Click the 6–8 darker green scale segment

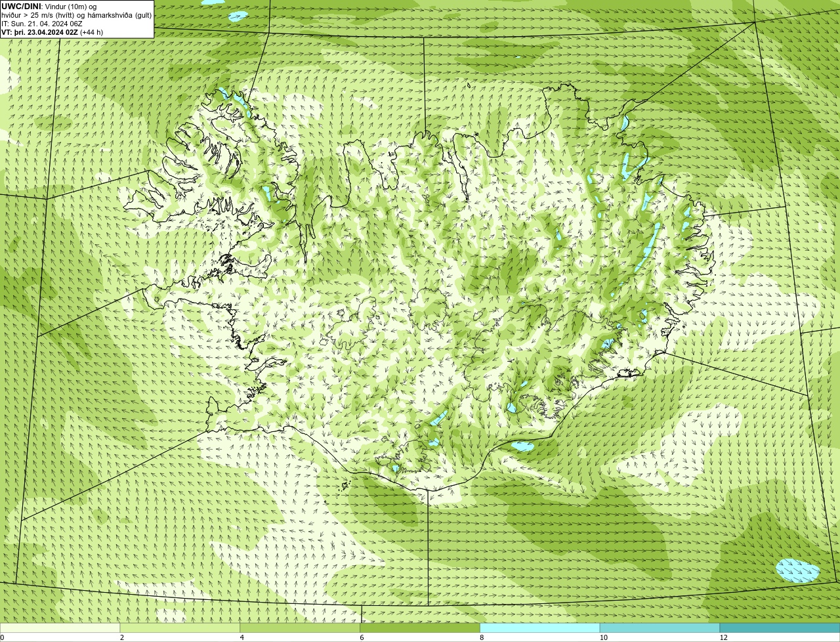pyautogui.click(x=420, y=628)
